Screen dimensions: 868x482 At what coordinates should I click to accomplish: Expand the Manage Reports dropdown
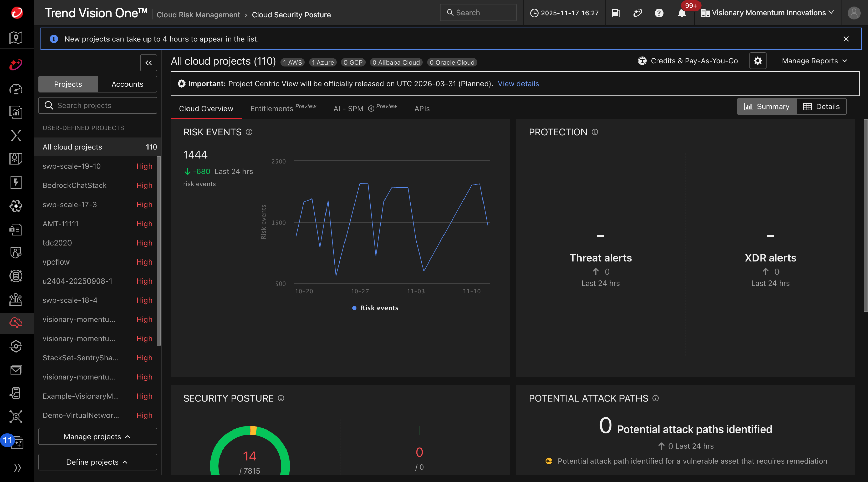click(x=814, y=61)
